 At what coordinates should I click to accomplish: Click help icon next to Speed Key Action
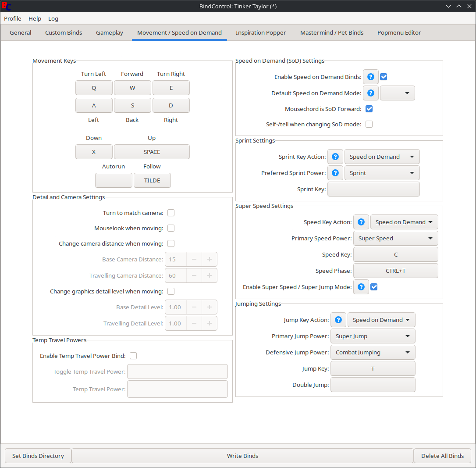coord(361,222)
